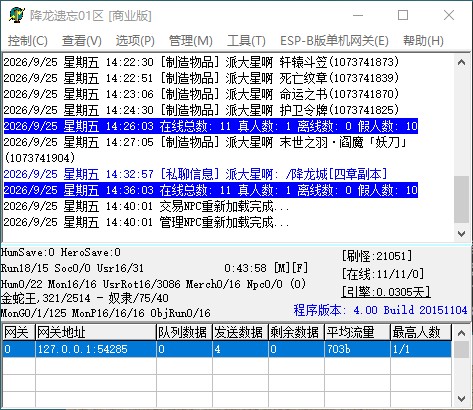Open the 帮助(H) menu
Image resolution: width=473 pixels, height=410 pixels.
(x=423, y=41)
